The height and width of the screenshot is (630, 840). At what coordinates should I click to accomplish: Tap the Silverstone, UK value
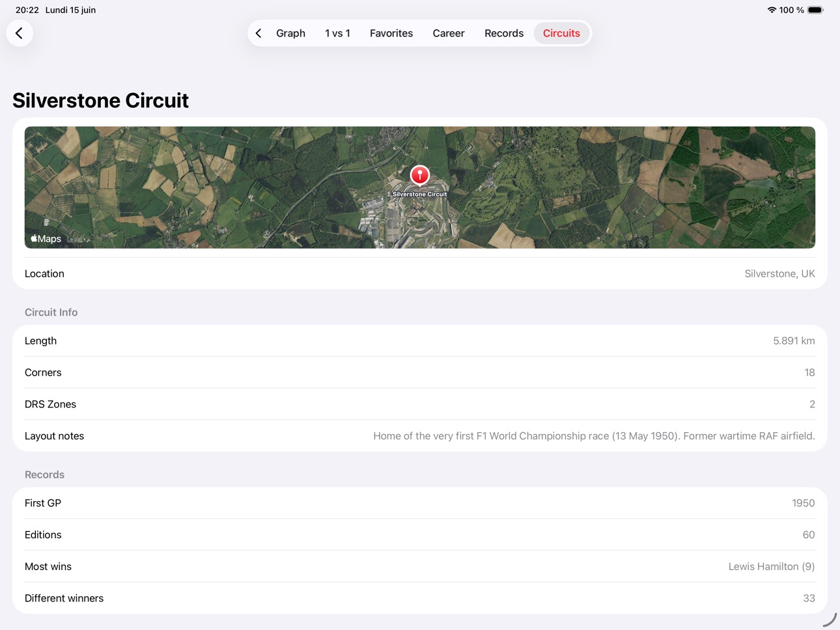pos(779,273)
